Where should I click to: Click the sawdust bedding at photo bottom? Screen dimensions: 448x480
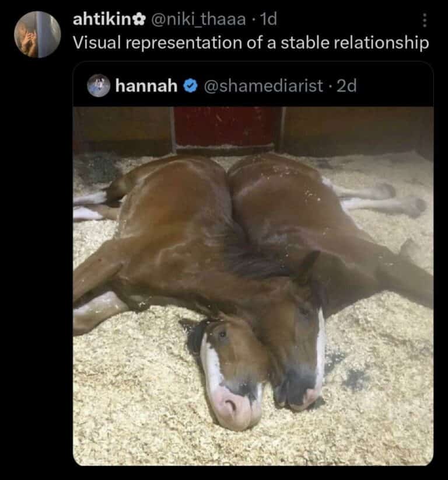pyautogui.click(x=146, y=432)
